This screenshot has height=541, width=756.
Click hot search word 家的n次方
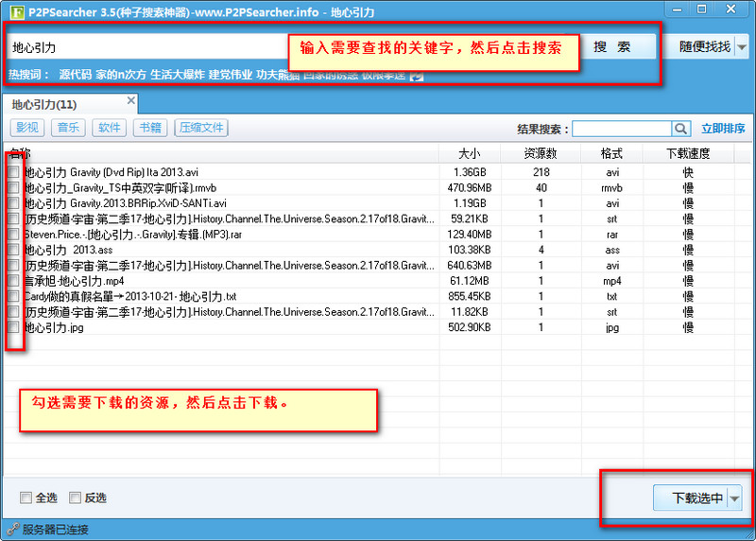click(x=121, y=75)
